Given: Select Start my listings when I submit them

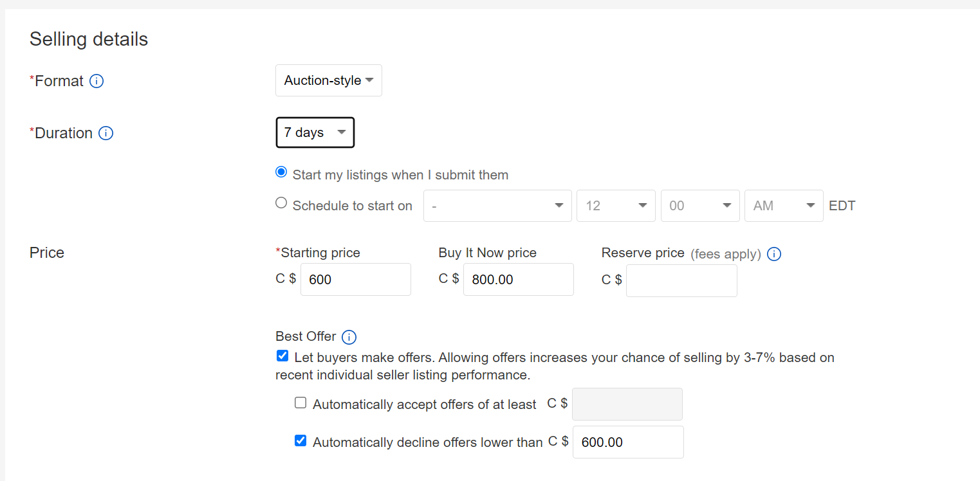Looking at the screenshot, I should click(281, 172).
